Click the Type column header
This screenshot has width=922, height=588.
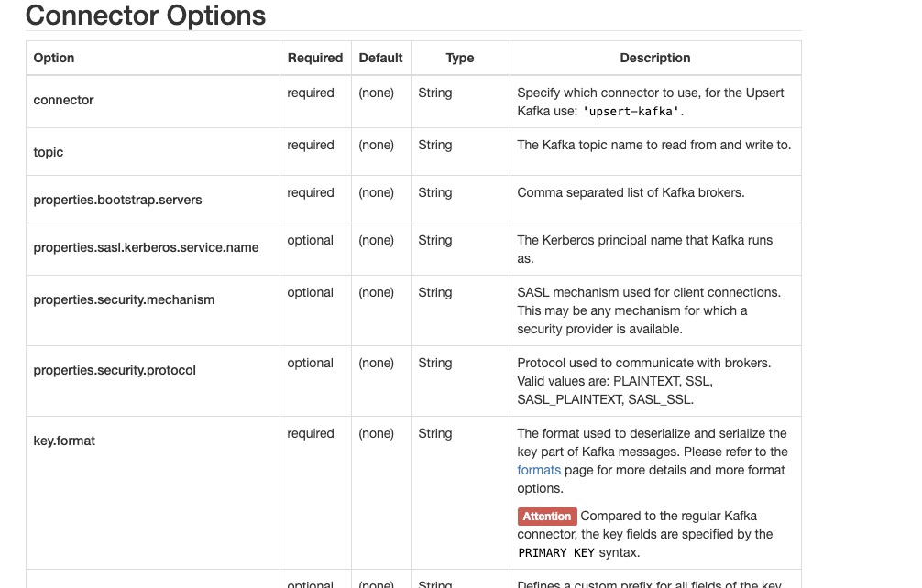pos(460,58)
